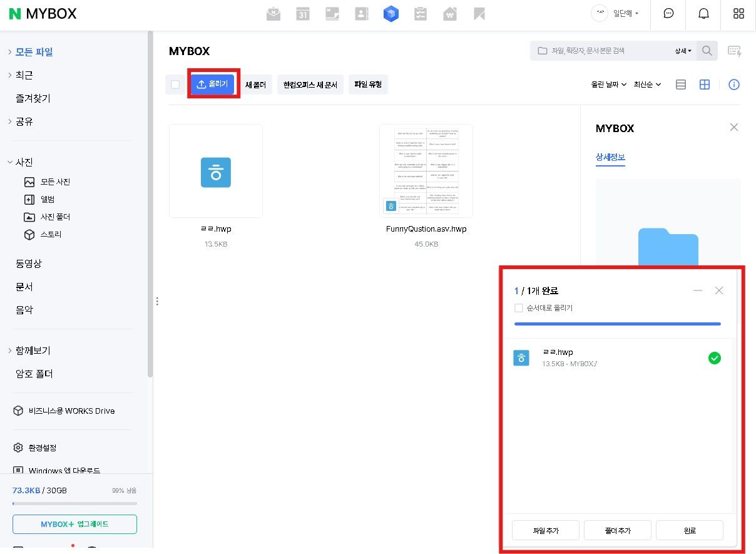This screenshot has width=756, height=554.
Task: Open the 상세정보 tab
Action: (x=610, y=157)
